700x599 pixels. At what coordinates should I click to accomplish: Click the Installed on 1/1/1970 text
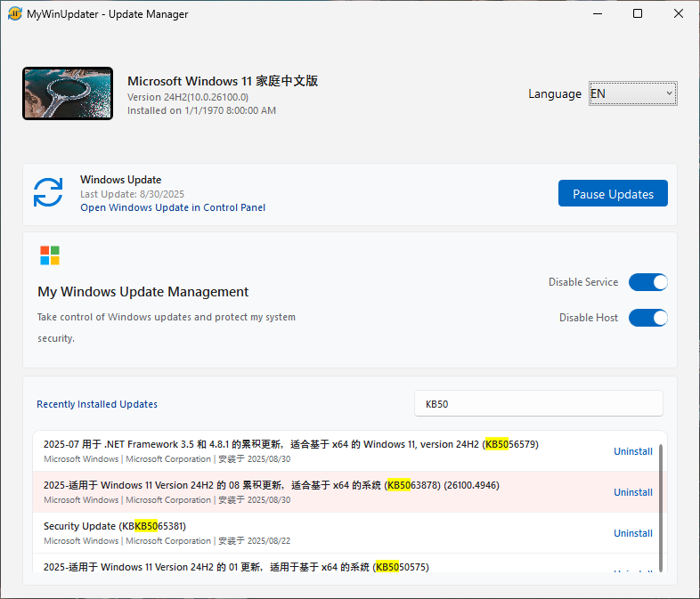[x=202, y=110]
